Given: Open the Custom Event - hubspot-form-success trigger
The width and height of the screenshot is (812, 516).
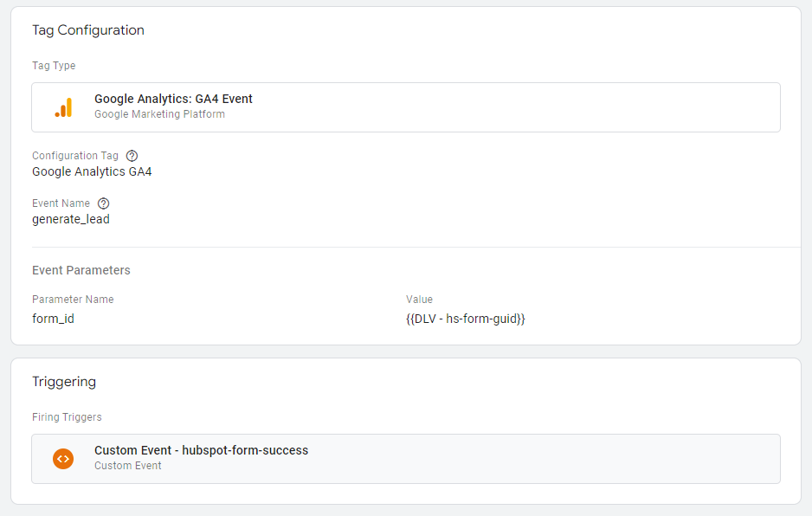Looking at the screenshot, I should pyautogui.click(x=406, y=459).
